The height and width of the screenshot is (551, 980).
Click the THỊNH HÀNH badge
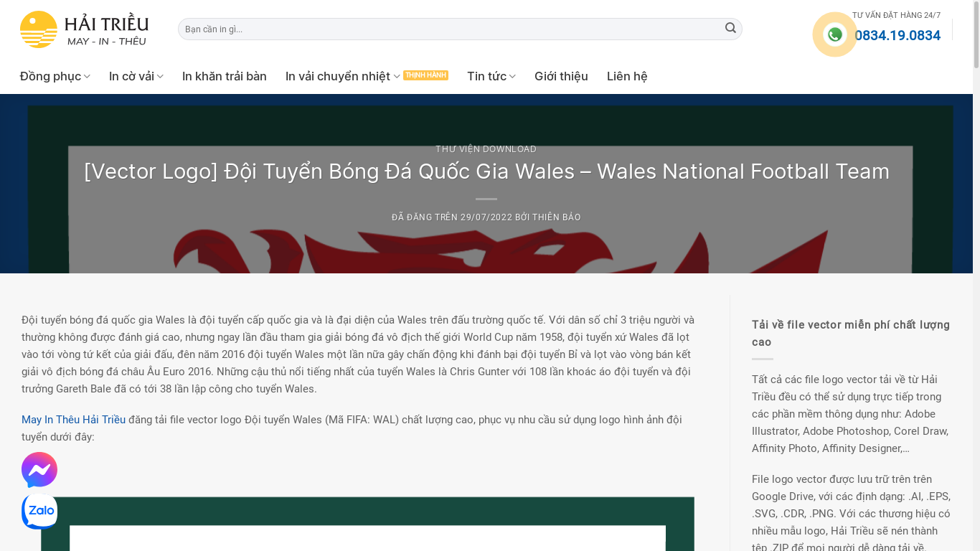425,75
